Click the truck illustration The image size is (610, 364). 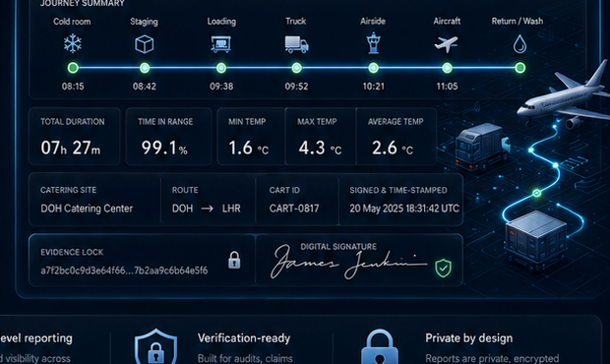(x=482, y=147)
